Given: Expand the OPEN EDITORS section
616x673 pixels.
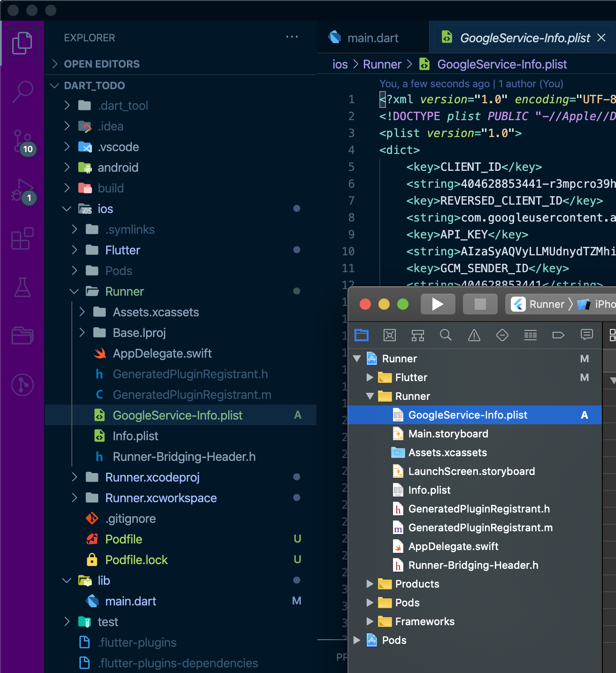Looking at the screenshot, I should pos(181,64).
